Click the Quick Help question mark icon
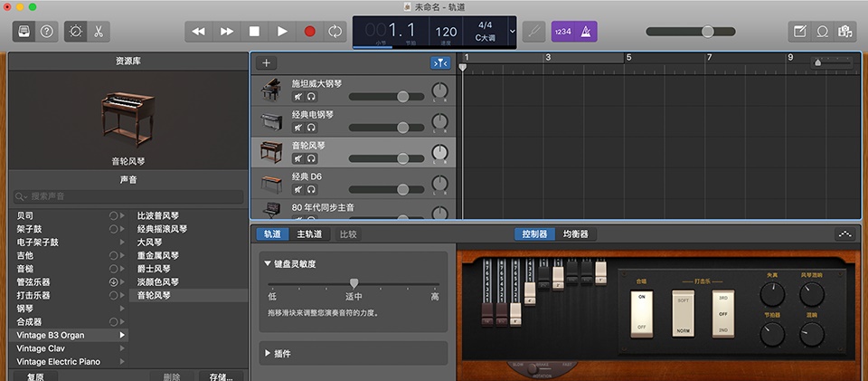The image size is (868, 381). pos(47,31)
